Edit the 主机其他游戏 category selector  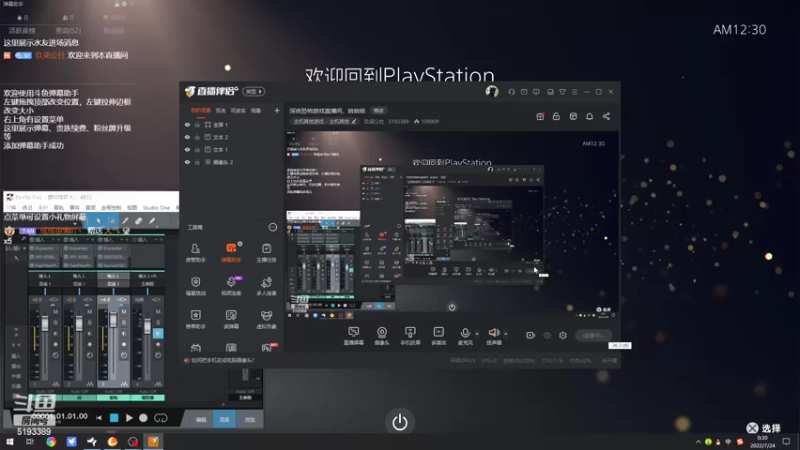tap(325, 121)
